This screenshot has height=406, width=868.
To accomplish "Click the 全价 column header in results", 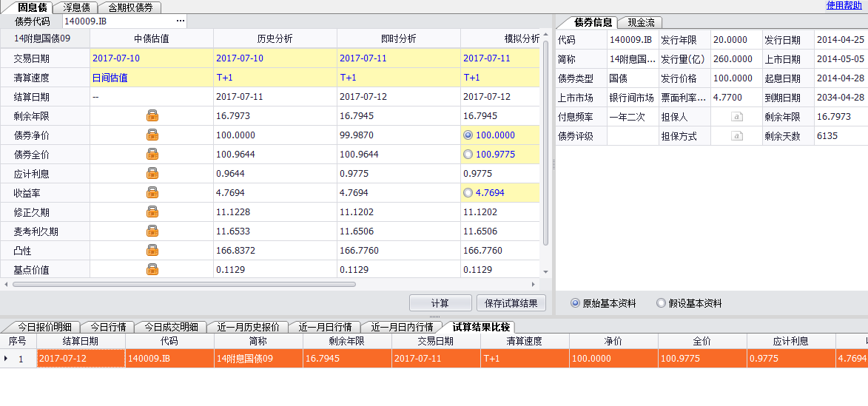I will (702, 341).
